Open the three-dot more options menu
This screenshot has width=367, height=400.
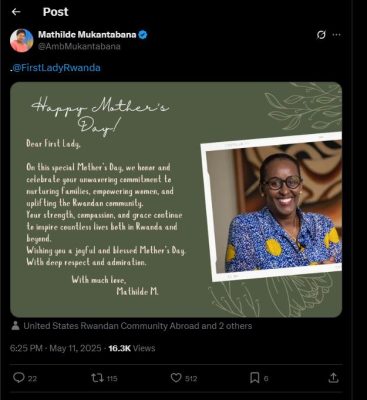point(337,35)
